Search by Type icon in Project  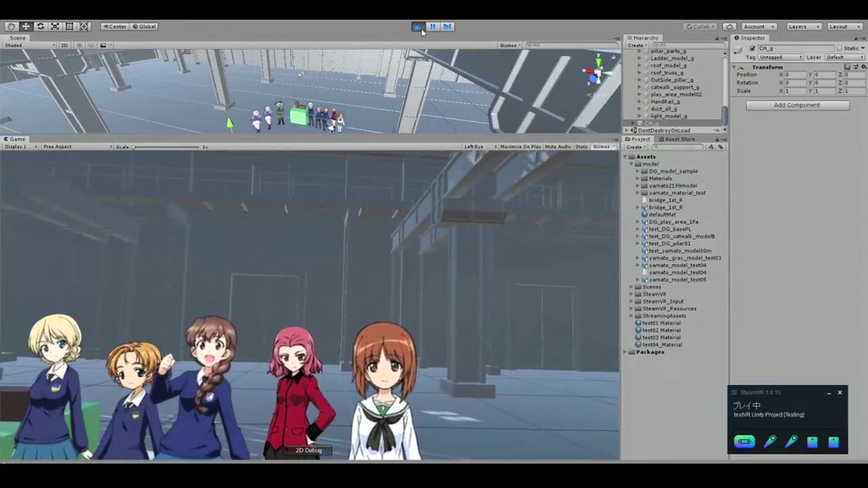click(x=712, y=147)
